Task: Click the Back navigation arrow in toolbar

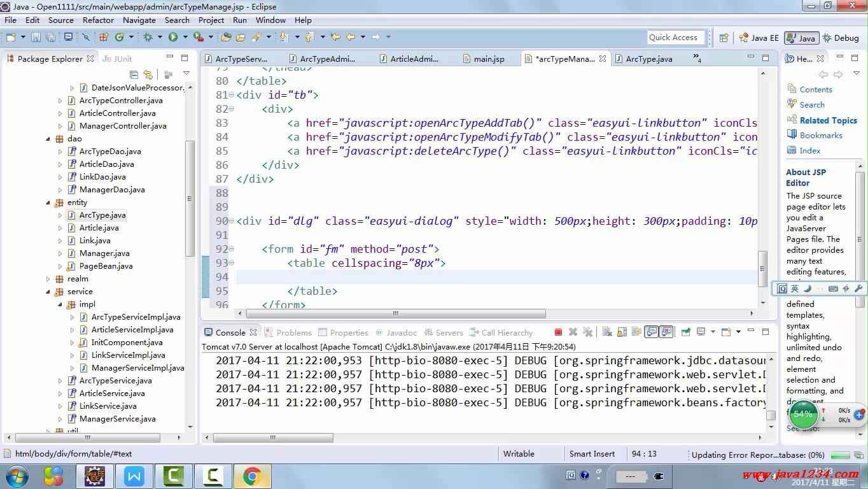Action: (350, 37)
